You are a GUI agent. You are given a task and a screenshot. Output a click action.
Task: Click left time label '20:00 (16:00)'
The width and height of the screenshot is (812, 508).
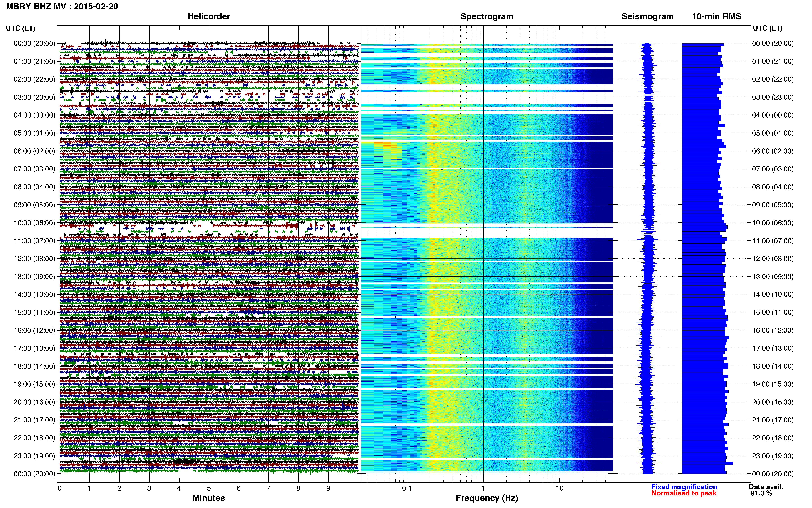(x=34, y=402)
